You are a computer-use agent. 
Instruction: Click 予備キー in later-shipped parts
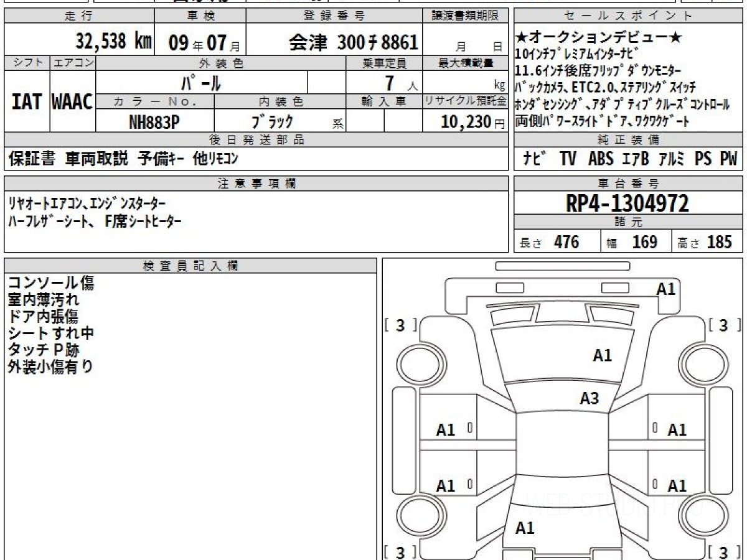tap(161, 159)
